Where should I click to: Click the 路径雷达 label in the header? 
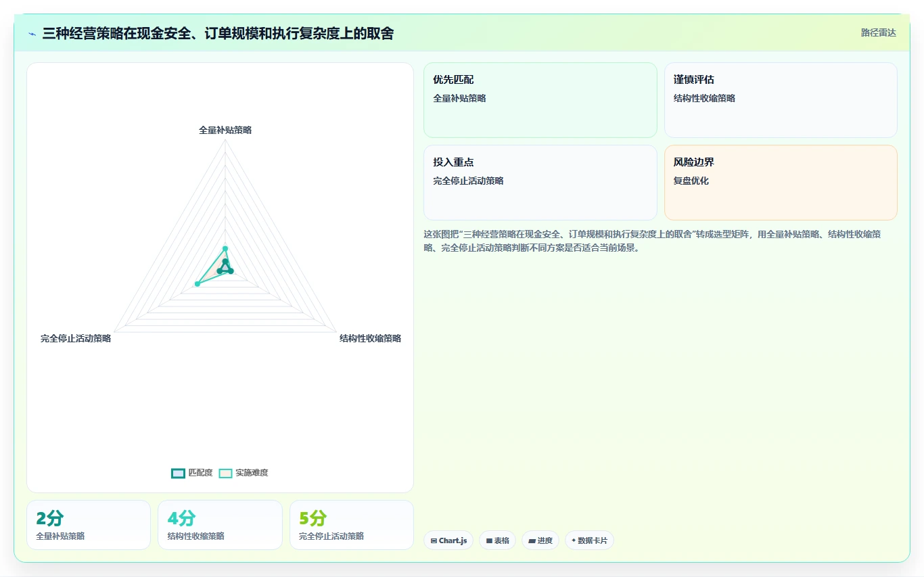tap(878, 32)
